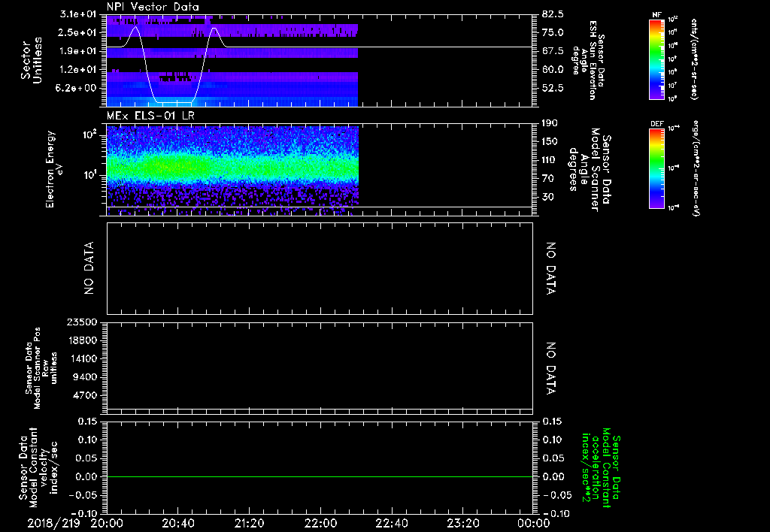
Task: Click the "Model Scanner Angle degrees" axis label
Action: point(590,169)
